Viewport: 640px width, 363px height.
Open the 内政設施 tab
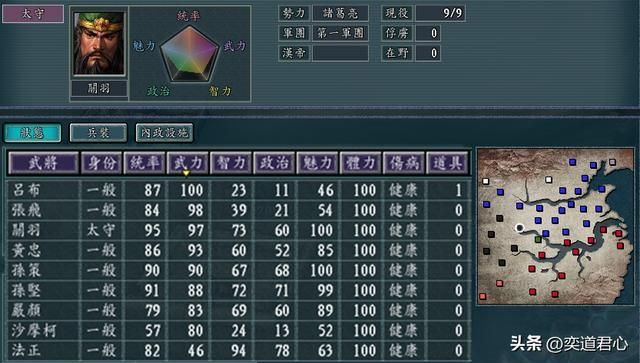point(164,133)
